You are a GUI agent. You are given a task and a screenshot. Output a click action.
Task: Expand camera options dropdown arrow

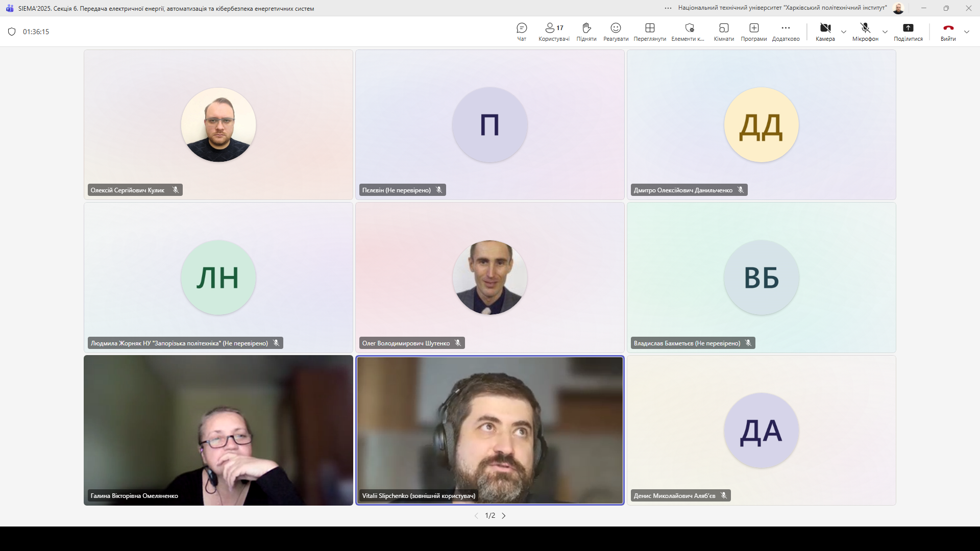click(844, 32)
